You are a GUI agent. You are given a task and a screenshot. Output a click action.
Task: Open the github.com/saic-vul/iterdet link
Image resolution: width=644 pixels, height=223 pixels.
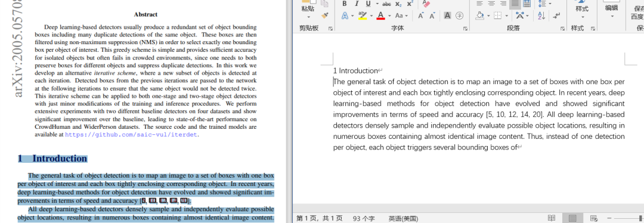tap(131, 134)
